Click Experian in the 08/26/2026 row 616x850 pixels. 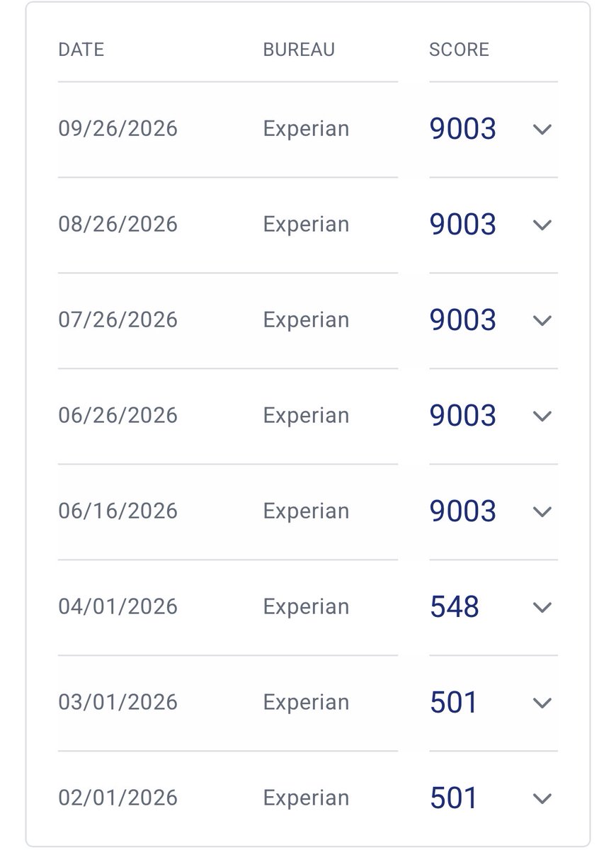[306, 225]
